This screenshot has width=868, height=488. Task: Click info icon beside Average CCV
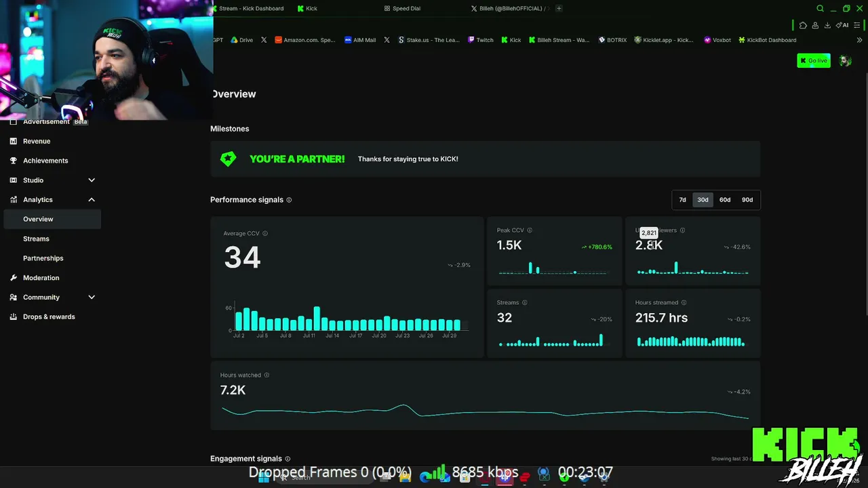pyautogui.click(x=265, y=233)
